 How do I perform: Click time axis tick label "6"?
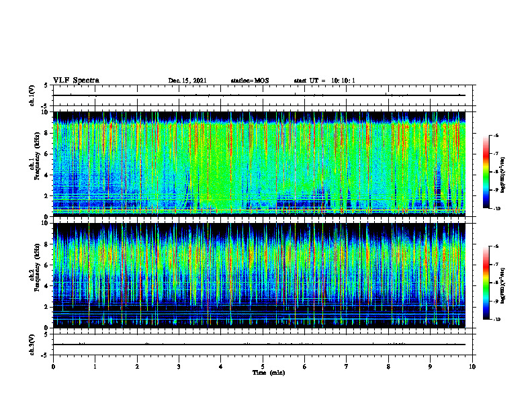click(304, 367)
